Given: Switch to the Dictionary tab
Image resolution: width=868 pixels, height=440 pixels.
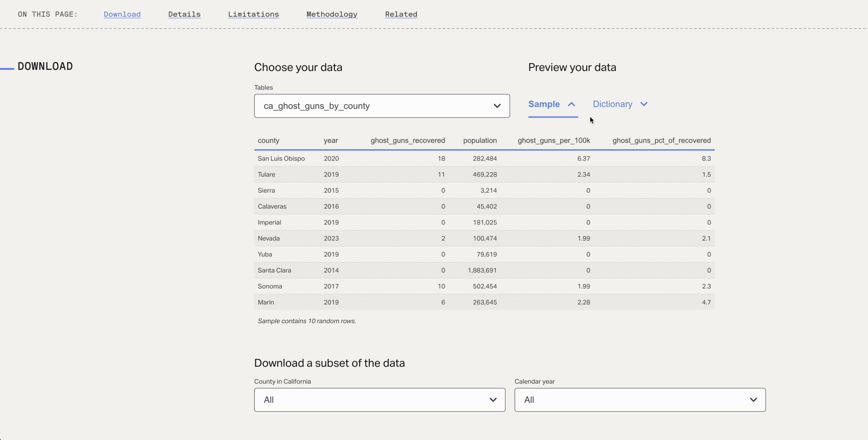Looking at the screenshot, I should (612, 104).
